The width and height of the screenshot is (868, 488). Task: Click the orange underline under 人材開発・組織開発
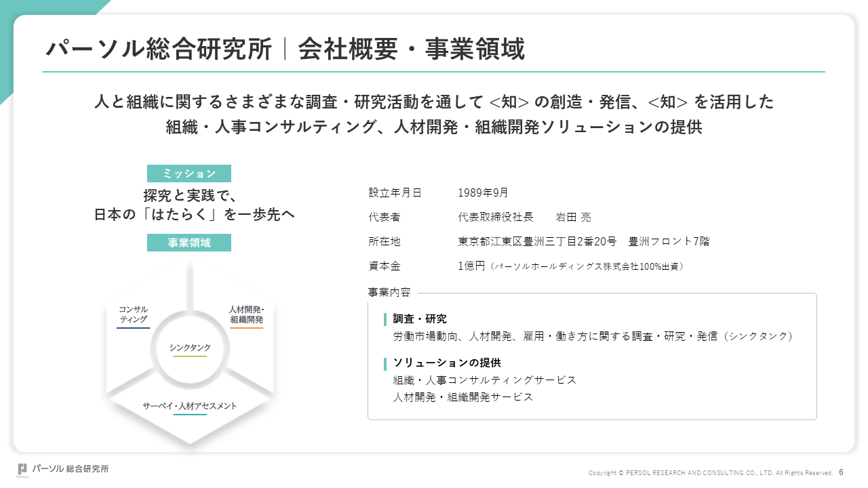pos(246,328)
